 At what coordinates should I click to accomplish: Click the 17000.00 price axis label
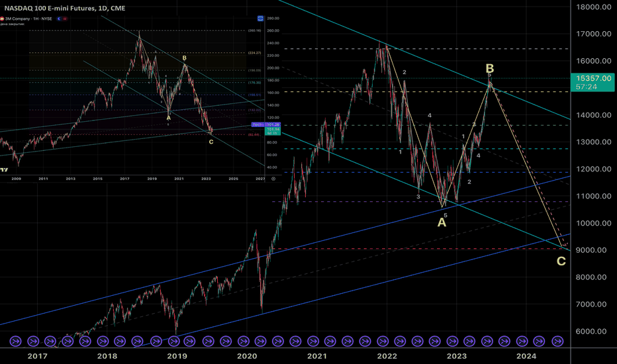click(x=593, y=34)
